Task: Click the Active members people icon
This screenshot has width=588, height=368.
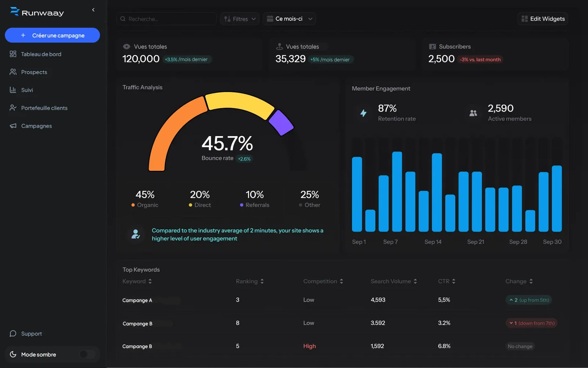Action: (473, 113)
